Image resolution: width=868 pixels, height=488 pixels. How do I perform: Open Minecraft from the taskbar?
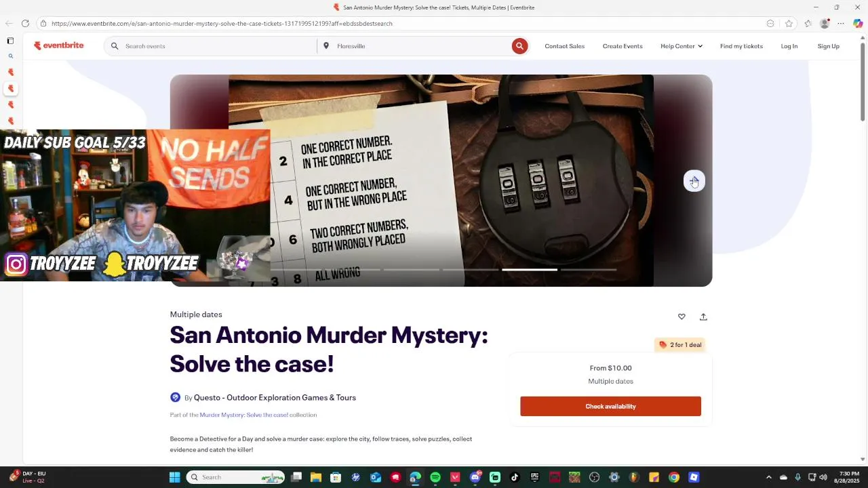click(574, 477)
